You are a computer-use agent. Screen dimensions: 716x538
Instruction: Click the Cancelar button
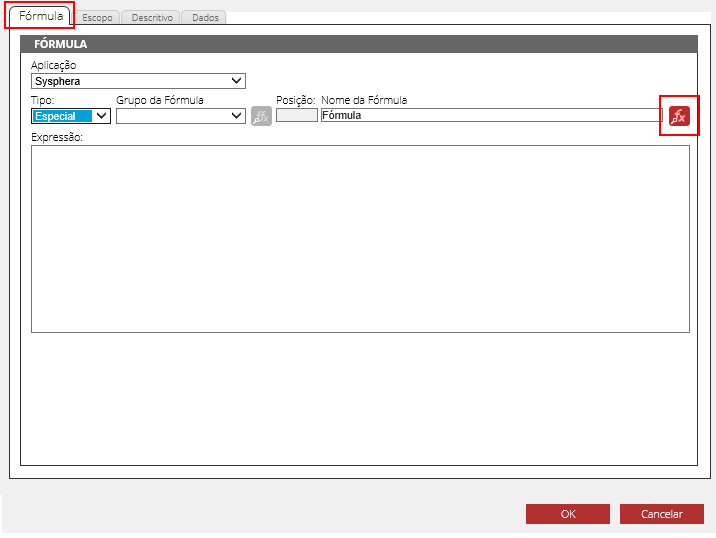click(x=662, y=514)
